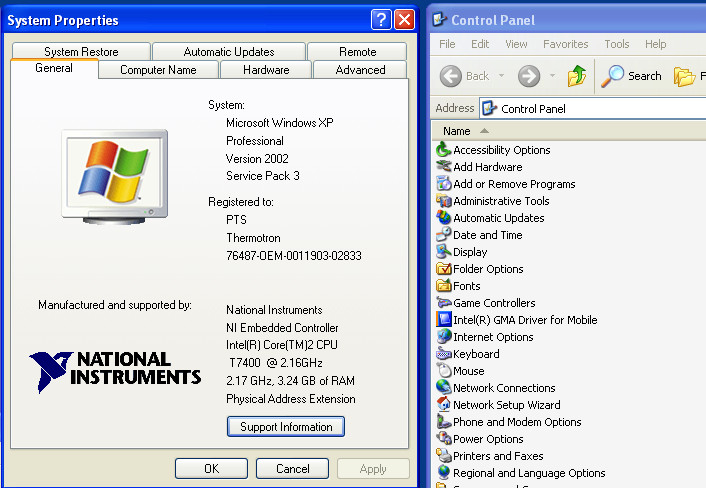
Task: Open the Intel(R) GMA Driver for Mobile icon
Action: coord(444,320)
